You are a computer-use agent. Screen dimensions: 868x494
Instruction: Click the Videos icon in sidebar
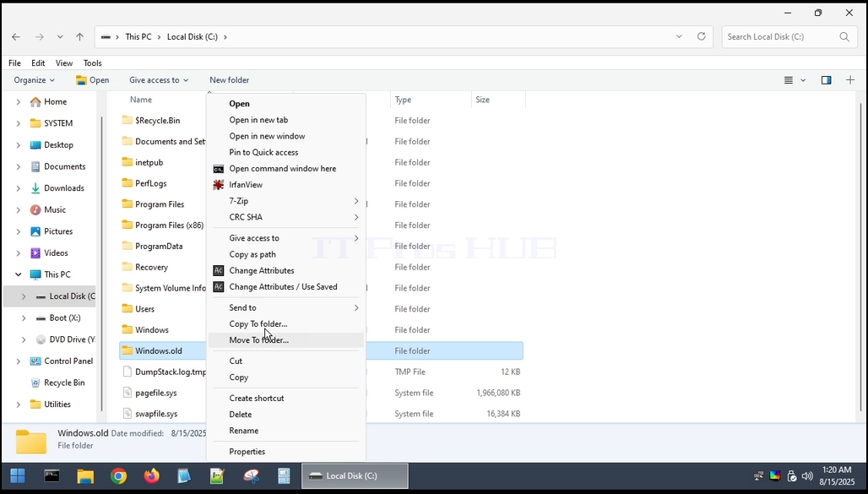[35, 253]
